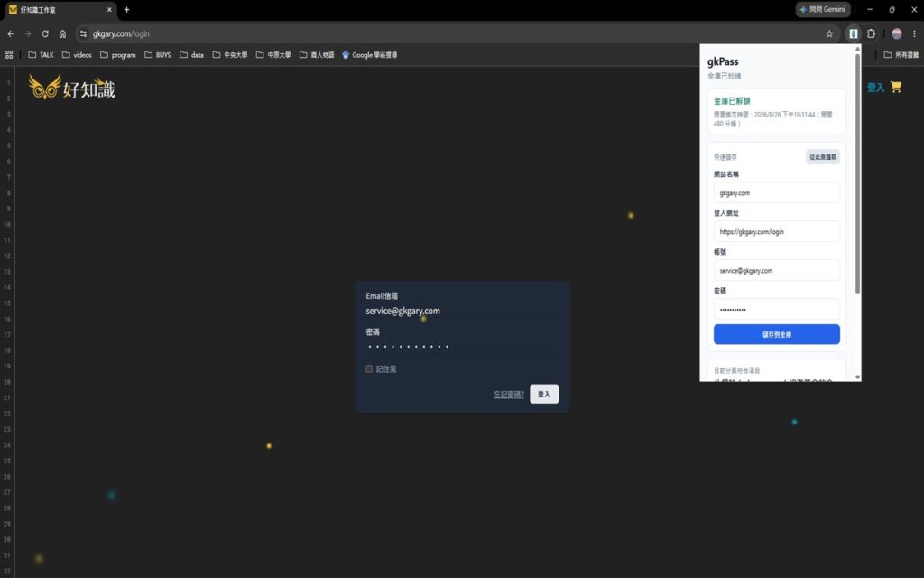This screenshot has height=578, width=924.
Task: Click the shopping cart icon on the site
Action: 896,88
